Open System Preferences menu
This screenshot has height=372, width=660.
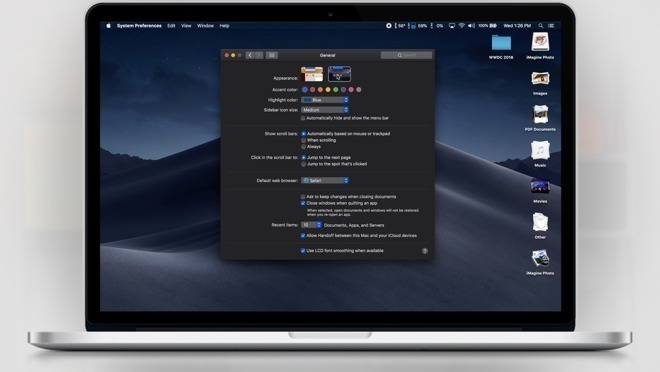point(139,26)
